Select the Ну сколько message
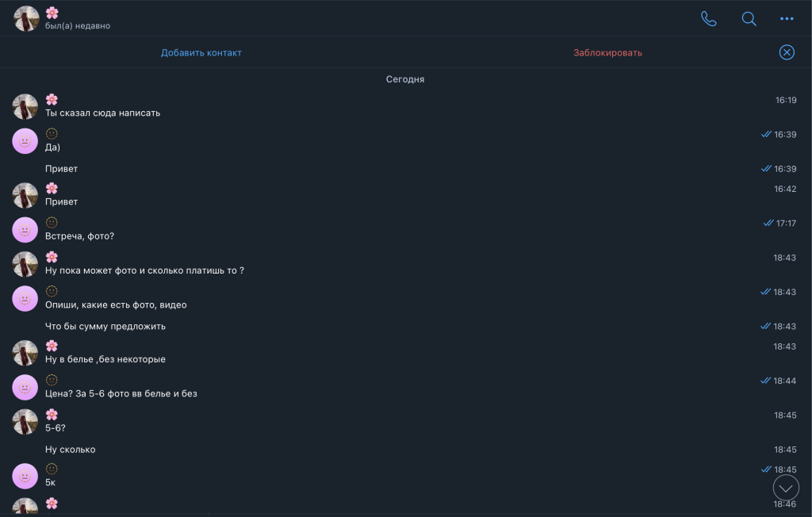 [x=71, y=450]
